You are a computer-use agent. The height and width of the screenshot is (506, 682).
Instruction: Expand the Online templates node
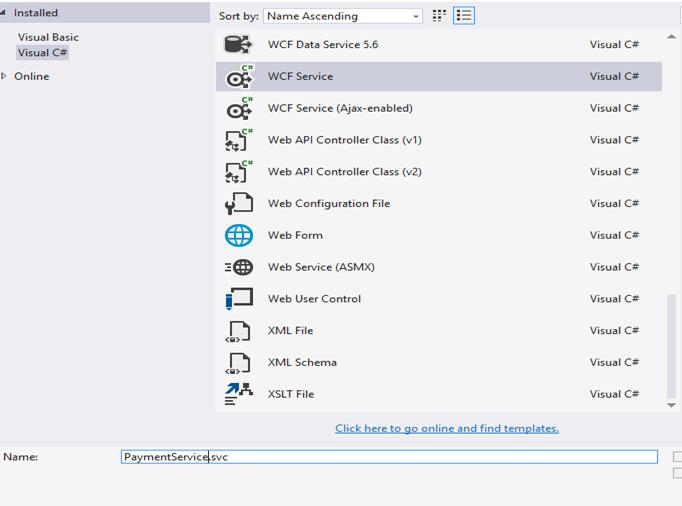(x=5, y=76)
